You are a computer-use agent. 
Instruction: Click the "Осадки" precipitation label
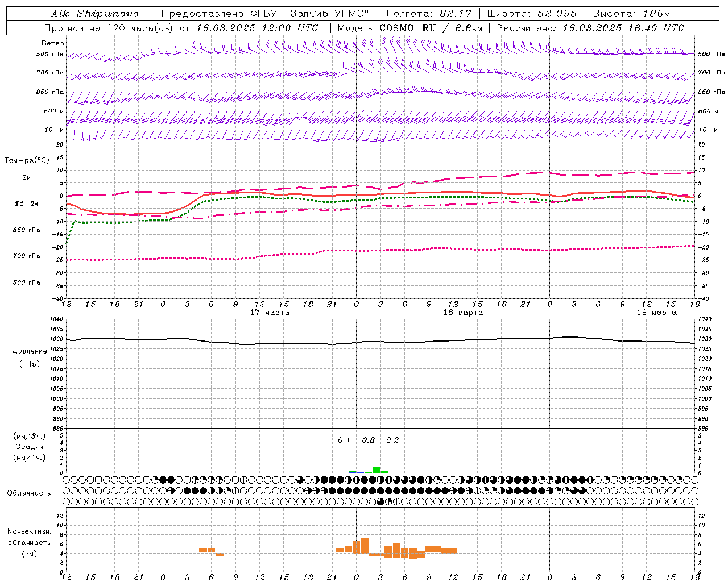pos(30,447)
